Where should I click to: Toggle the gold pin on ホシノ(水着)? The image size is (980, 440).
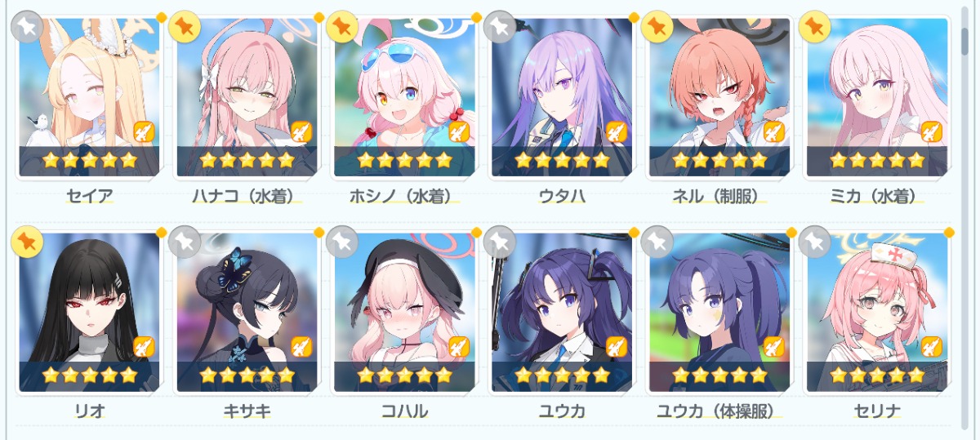[x=342, y=27]
